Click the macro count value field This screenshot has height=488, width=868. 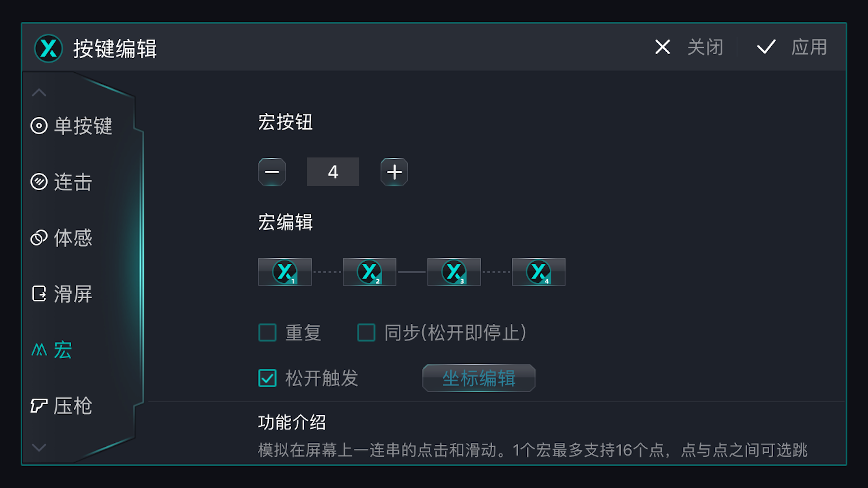pos(333,172)
